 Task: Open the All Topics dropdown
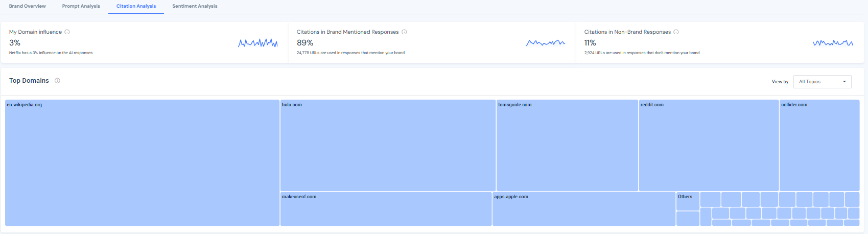[x=817, y=82]
